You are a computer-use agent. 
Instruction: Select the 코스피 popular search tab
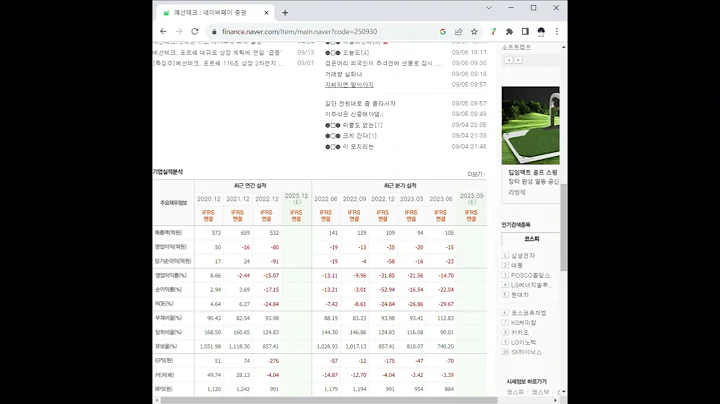click(531, 239)
